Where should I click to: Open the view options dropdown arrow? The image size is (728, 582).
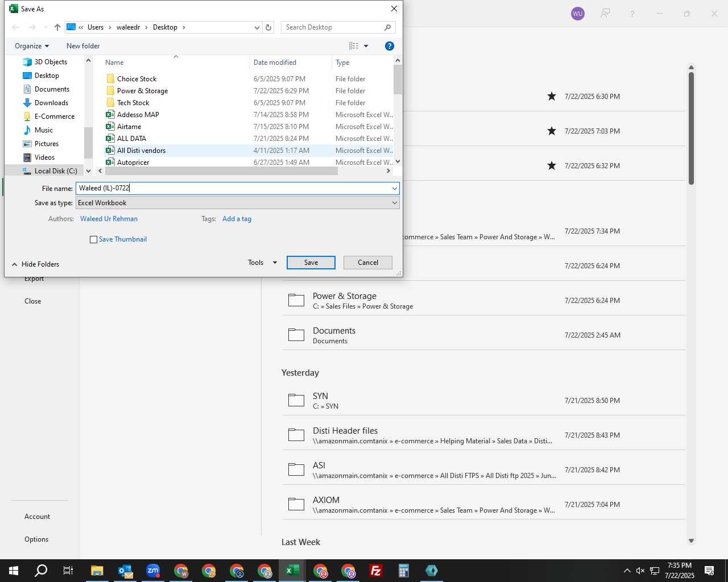pyautogui.click(x=366, y=46)
